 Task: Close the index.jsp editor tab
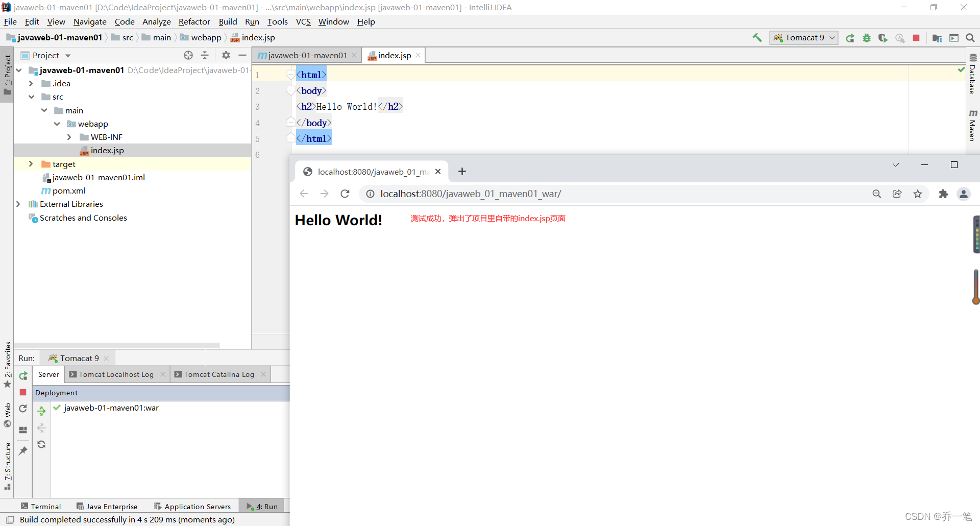pyautogui.click(x=418, y=55)
